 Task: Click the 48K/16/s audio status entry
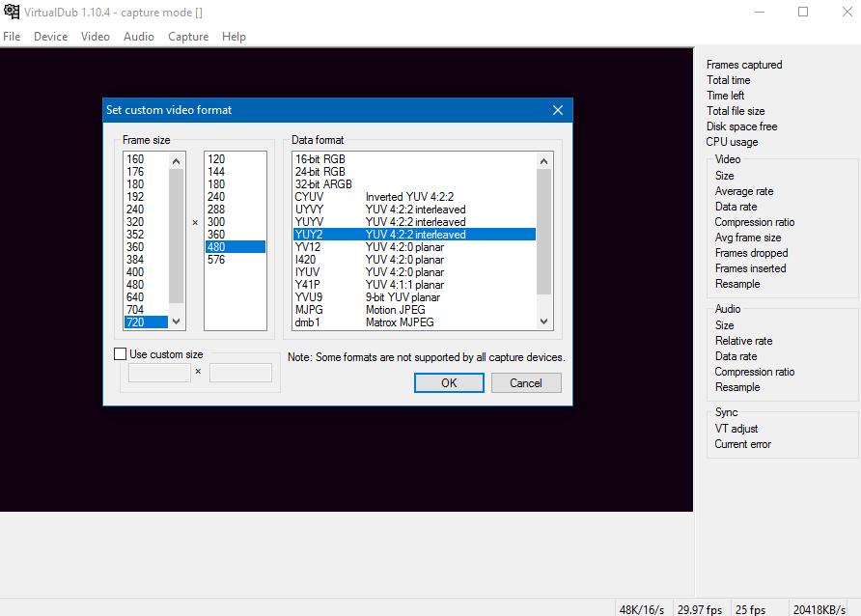(641, 609)
